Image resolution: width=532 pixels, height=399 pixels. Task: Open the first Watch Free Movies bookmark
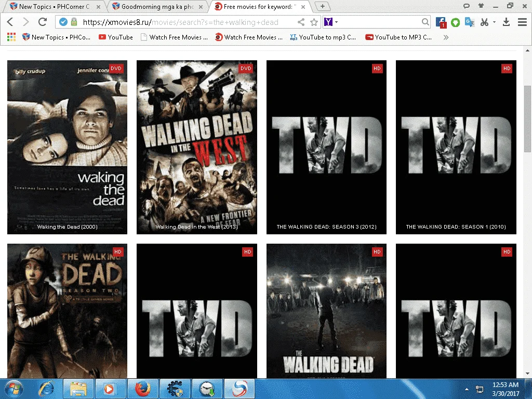point(175,37)
